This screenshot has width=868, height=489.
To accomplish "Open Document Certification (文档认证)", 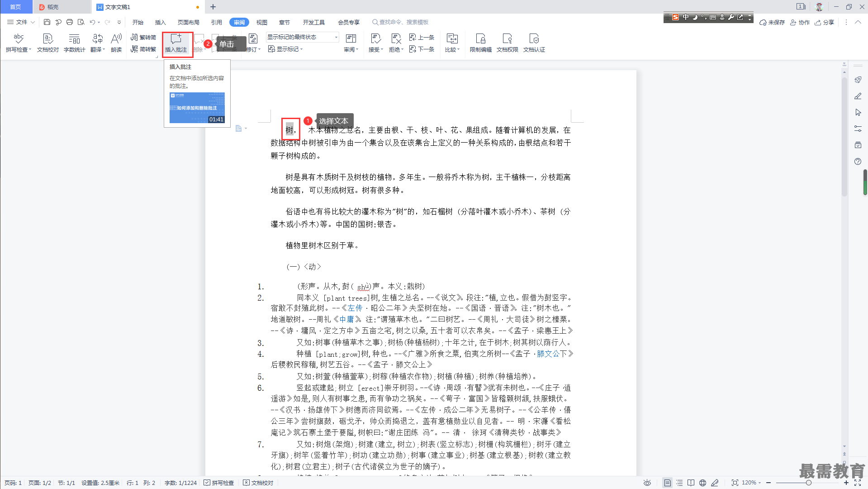I will [534, 43].
